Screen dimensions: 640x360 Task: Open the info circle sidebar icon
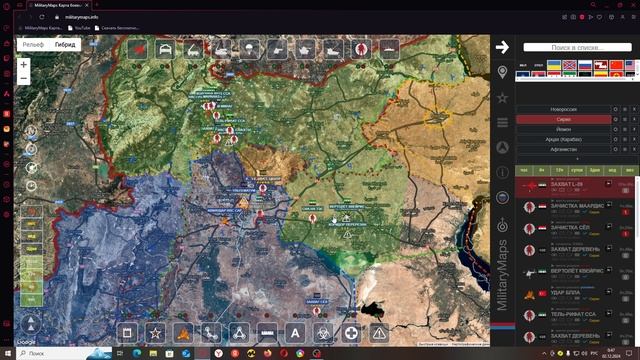(x=502, y=172)
